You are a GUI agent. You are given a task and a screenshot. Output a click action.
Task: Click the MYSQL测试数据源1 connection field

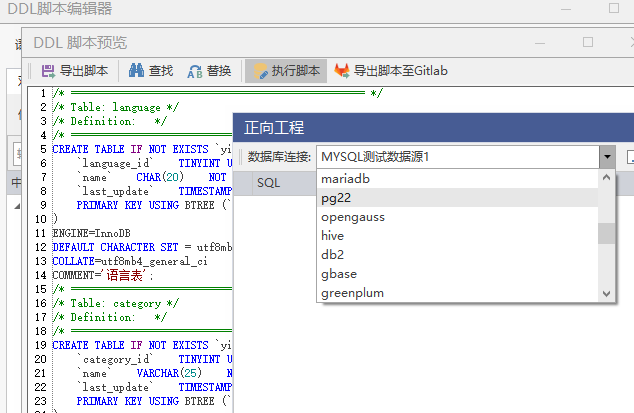pyautogui.click(x=458, y=157)
